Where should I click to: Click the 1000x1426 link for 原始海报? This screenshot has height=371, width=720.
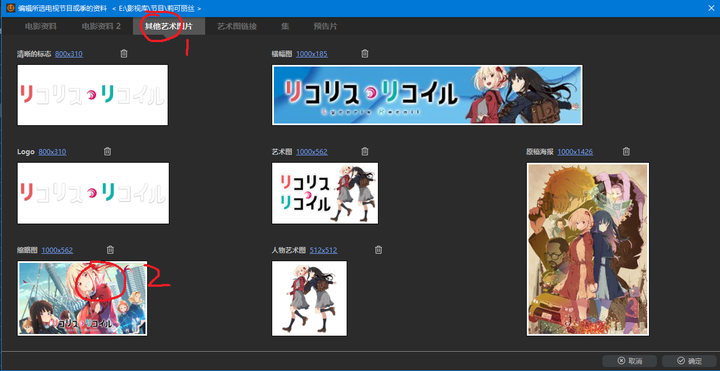(575, 152)
